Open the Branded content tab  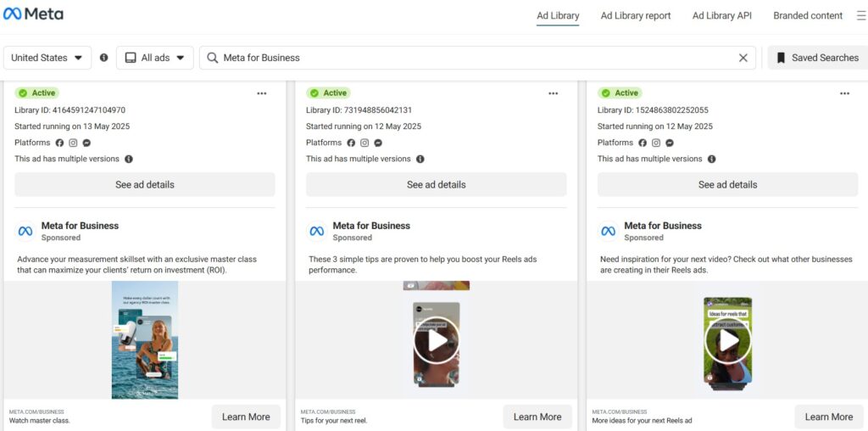[x=808, y=15]
